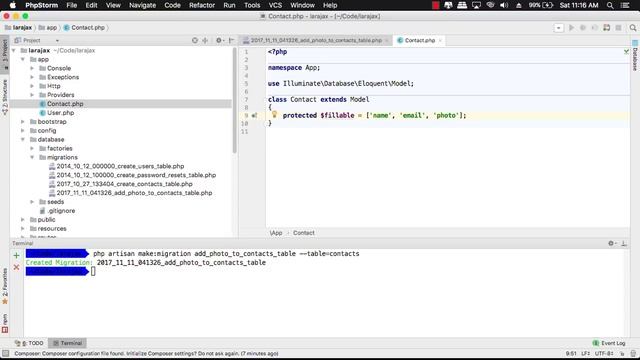Open the Refactor menu
This screenshot has height=360, width=640.
[202, 5]
